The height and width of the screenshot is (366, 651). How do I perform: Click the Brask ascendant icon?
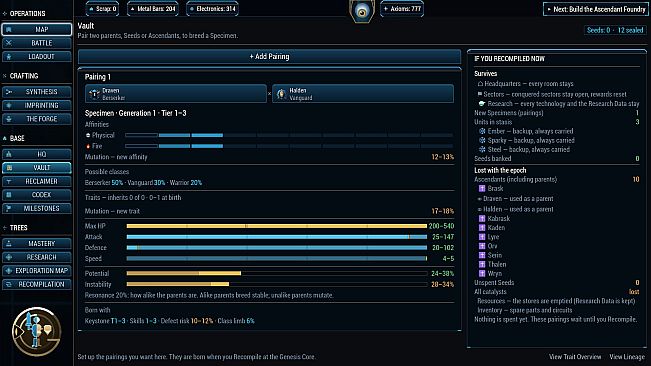point(482,188)
